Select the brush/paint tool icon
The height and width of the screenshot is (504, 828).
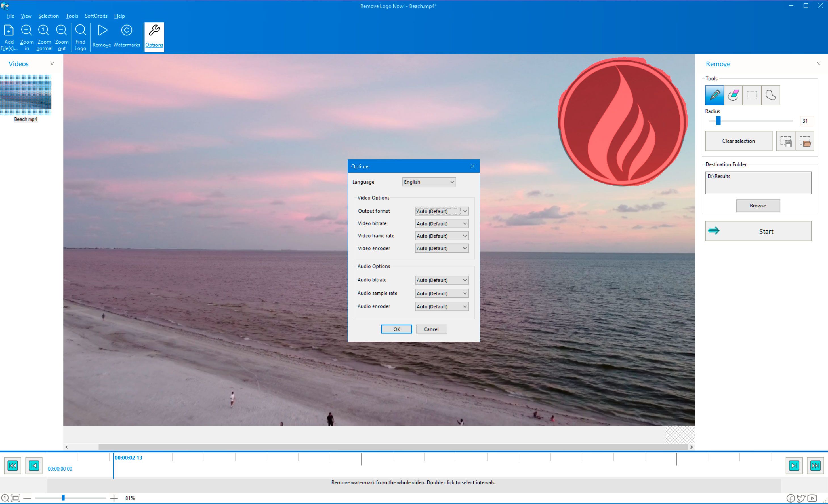tap(715, 95)
